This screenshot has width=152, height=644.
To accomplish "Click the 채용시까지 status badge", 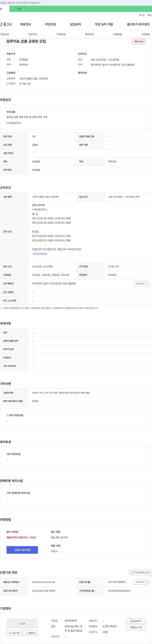I will coord(139,42).
